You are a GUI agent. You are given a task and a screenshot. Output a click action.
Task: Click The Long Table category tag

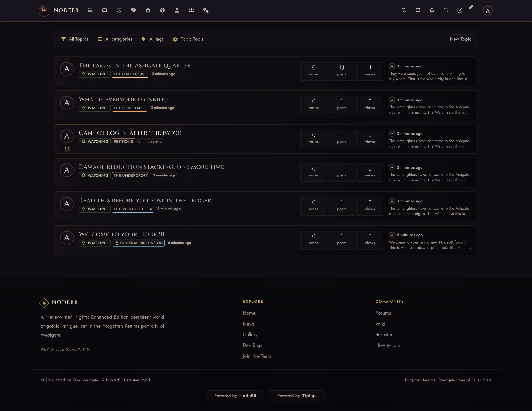click(x=130, y=108)
